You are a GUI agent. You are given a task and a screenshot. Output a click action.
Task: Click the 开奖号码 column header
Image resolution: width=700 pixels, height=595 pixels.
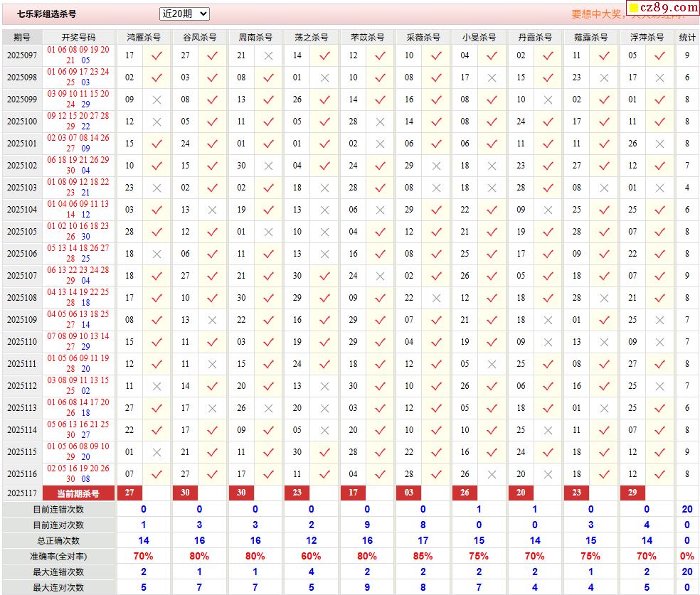78,37
